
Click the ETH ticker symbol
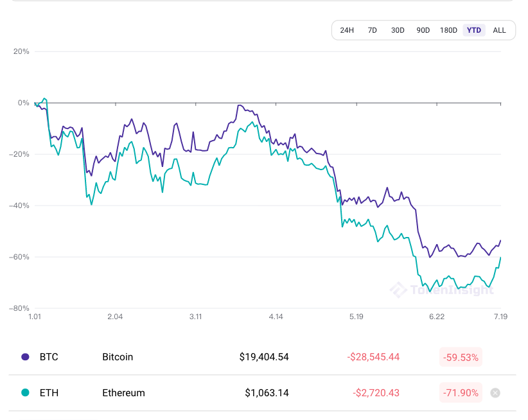coord(49,393)
